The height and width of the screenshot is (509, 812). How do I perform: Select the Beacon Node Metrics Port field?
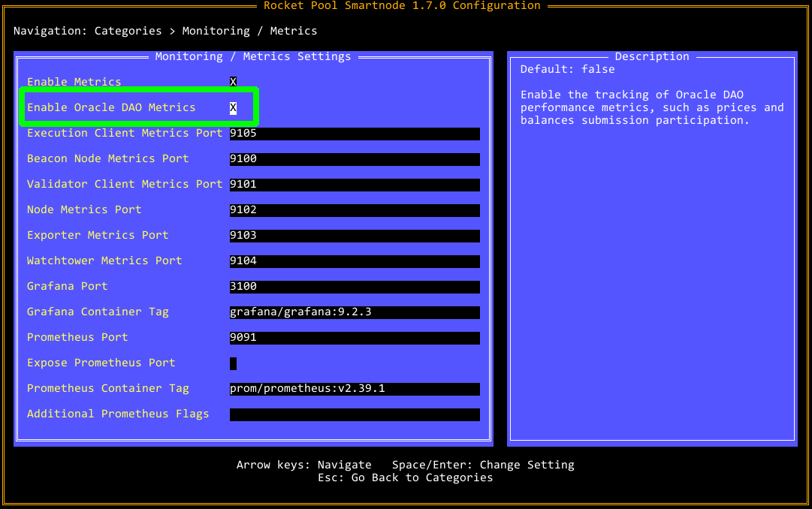click(355, 159)
